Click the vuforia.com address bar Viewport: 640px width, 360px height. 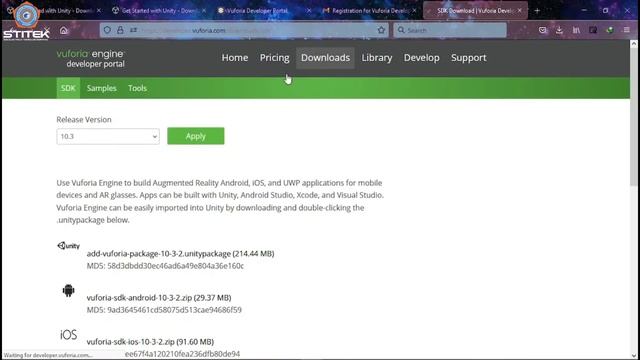244,30
